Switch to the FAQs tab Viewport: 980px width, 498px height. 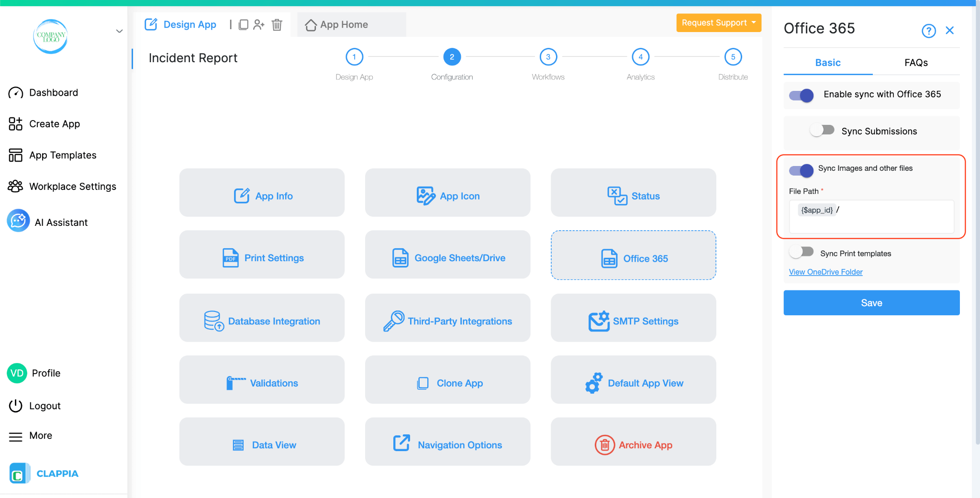[x=915, y=62]
